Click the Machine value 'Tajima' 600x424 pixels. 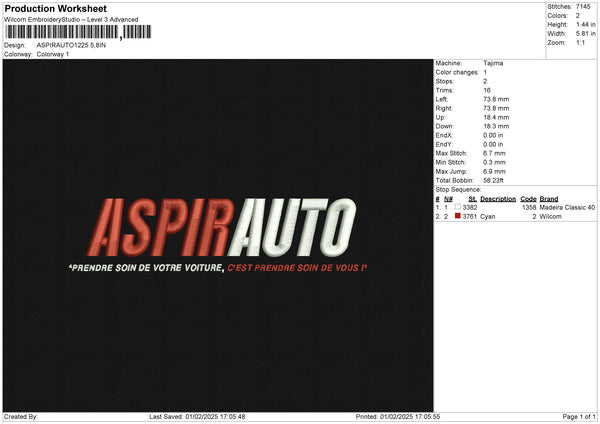[493, 63]
